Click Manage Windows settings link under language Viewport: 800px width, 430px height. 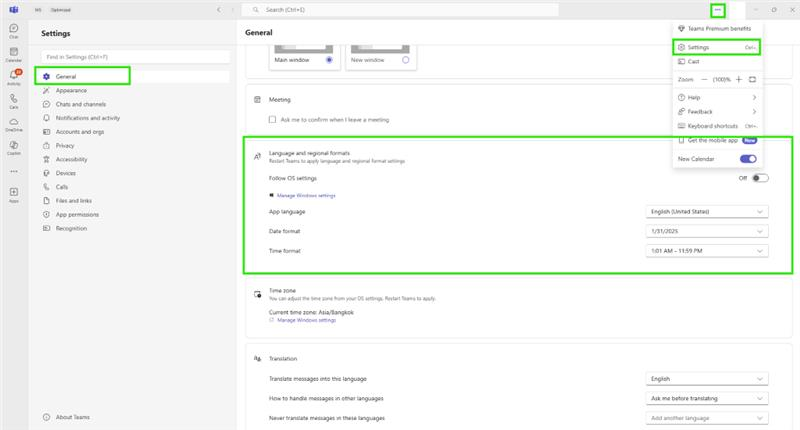[306, 195]
